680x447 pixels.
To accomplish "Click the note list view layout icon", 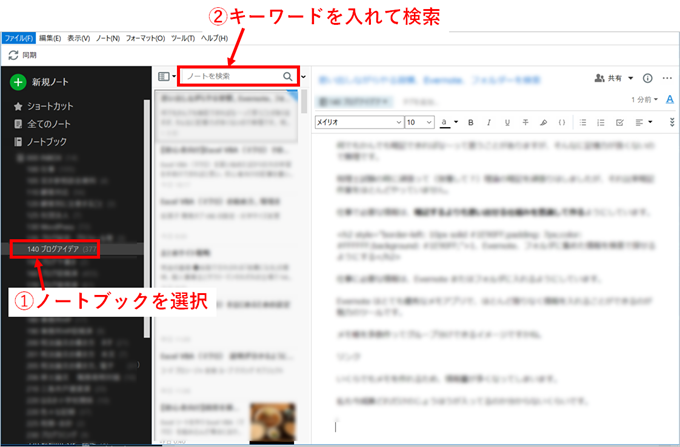I will click(164, 77).
